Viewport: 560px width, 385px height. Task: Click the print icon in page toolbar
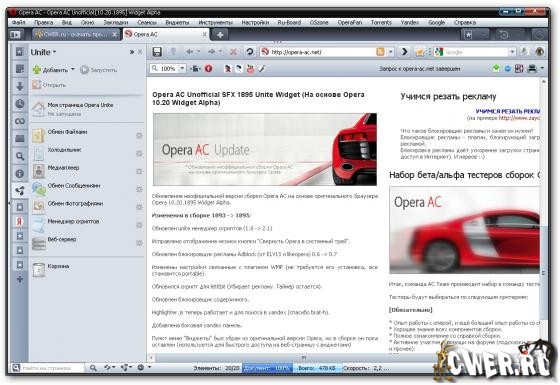point(532,68)
